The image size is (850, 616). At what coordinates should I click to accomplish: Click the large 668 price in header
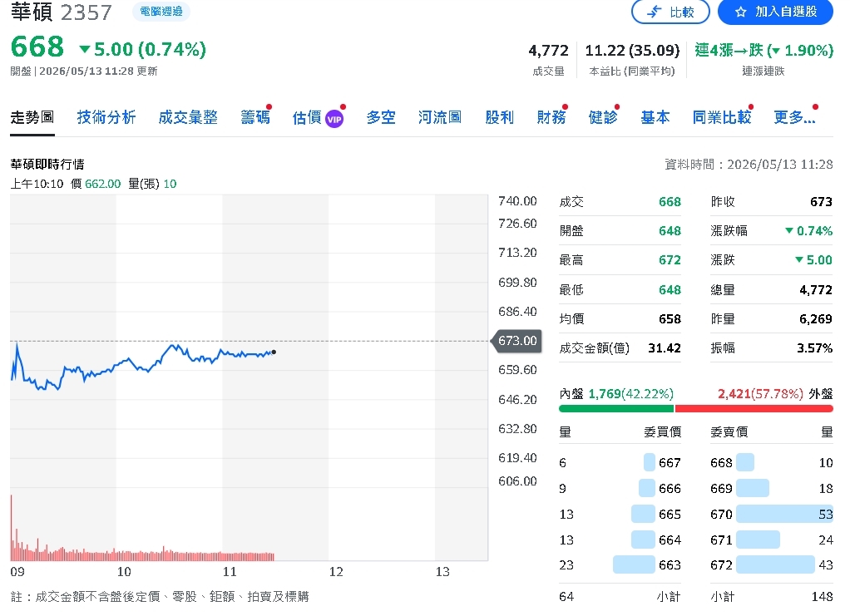(x=37, y=47)
